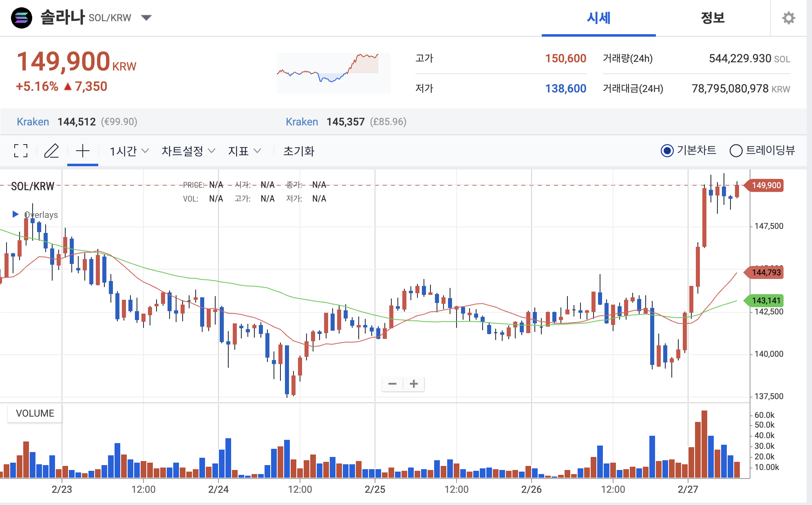Select the 트레이딩뷰 radio button
The width and height of the screenshot is (812, 505).
[736, 151]
